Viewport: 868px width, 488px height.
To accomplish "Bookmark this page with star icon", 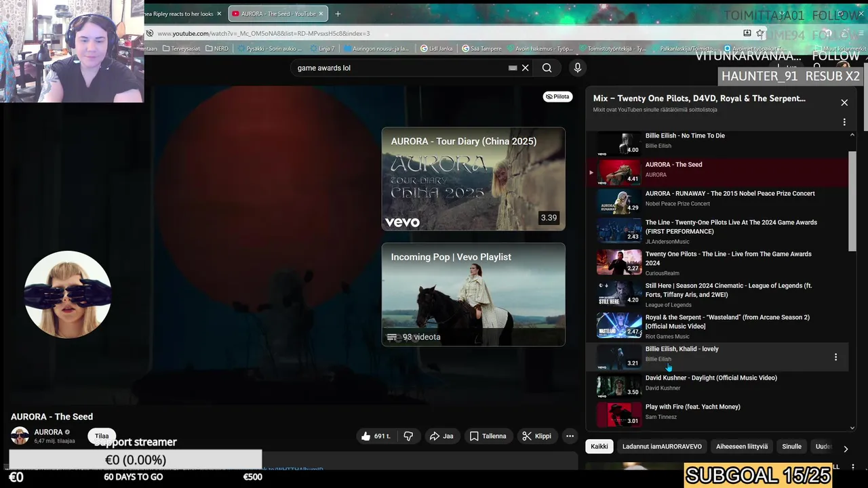I will (760, 33).
